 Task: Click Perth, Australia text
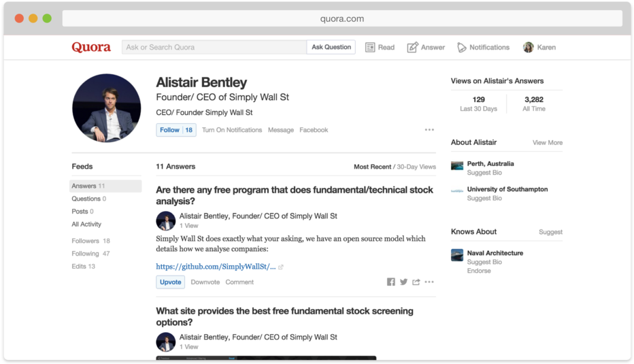pos(490,163)
